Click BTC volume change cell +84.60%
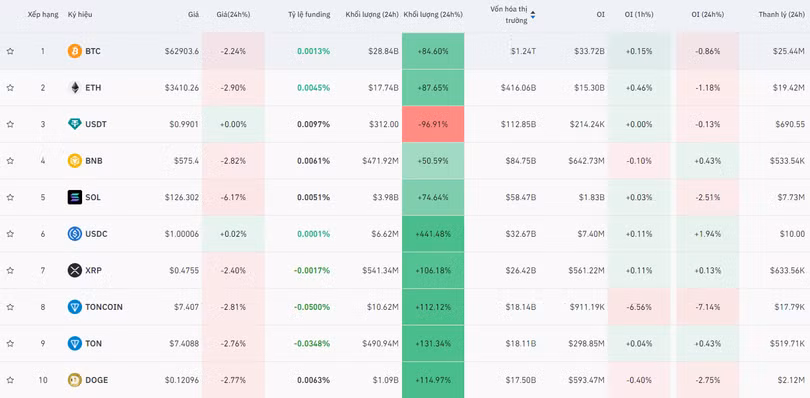The height and width of the screenshot is (398, 810). (433, 51)
